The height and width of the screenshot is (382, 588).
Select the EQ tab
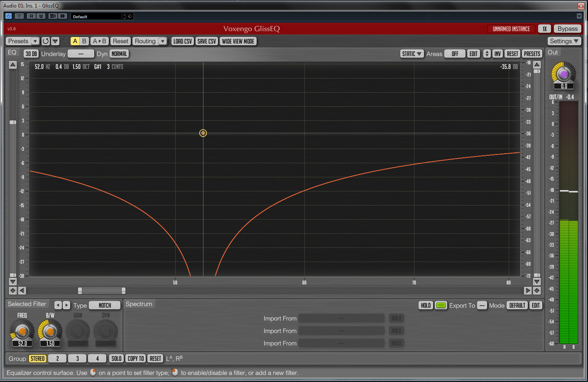tap(12, 52)
